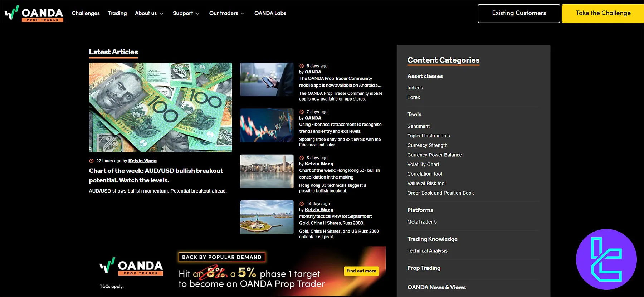Open the Currency Strength tool link
Image resolution: width=644 pixels, height=297 pixels.
tap(427, 145)
